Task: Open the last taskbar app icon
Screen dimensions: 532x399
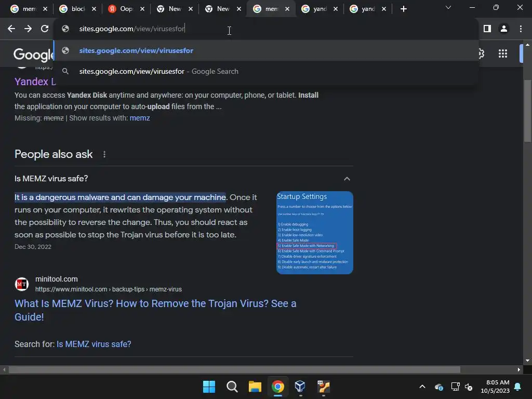Action: tap(324, 387)
